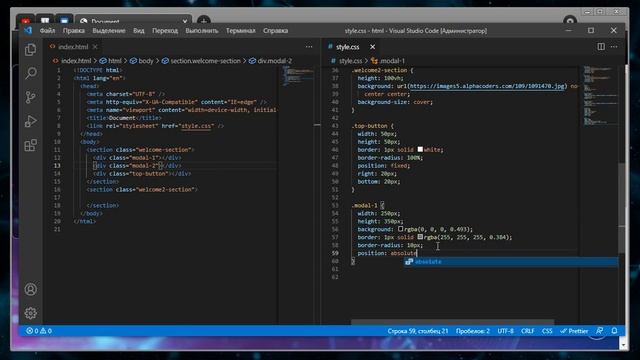
Task: Show errors and warnings panel from status bar
Action: 39,331
